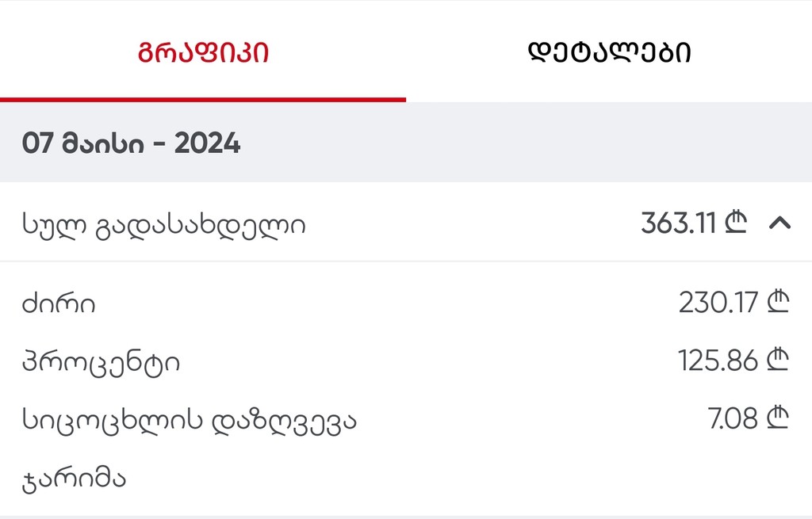The image size is (812, 519).
Task: Select the სიცოცხლის დაზღვევა row label
Action: (x=189, y=422)
